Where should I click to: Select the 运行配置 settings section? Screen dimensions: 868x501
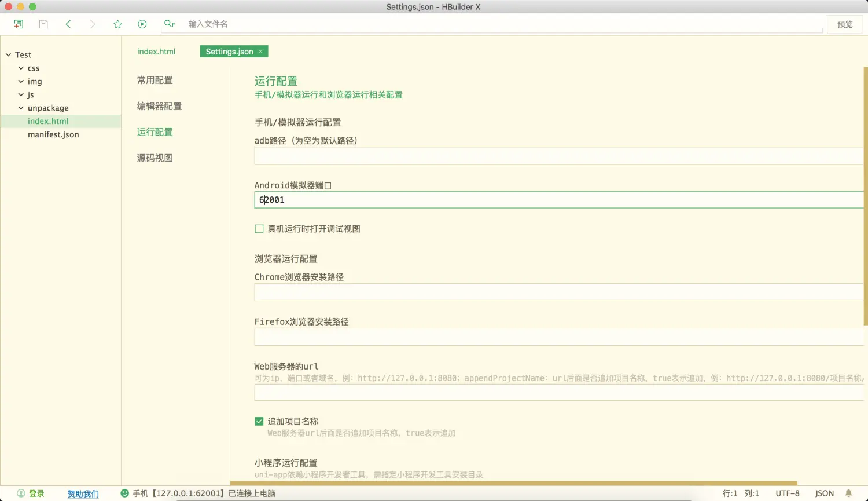[155, 132]
